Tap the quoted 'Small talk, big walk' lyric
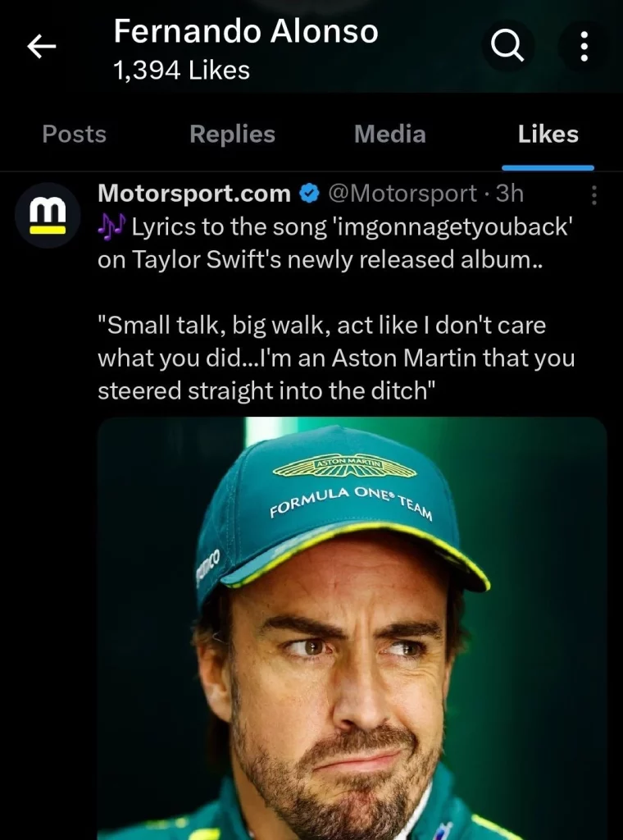 pos(336,358)
